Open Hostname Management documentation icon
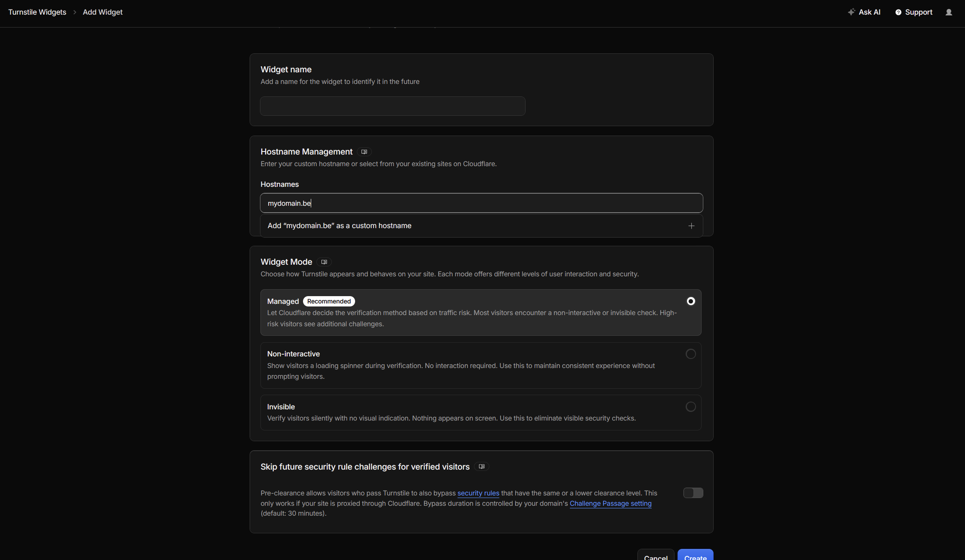The image size is (965, 560). [x=364, y=152]
